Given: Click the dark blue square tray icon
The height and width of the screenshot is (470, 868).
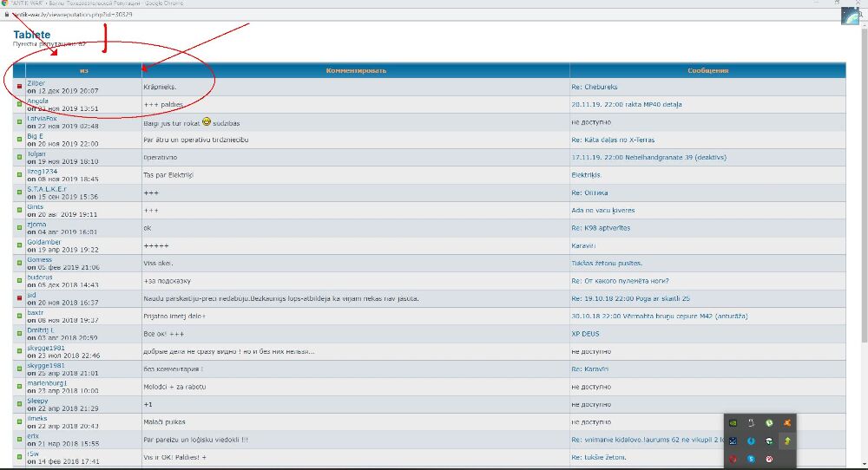Looking at the screenshot, I should 733,441.
